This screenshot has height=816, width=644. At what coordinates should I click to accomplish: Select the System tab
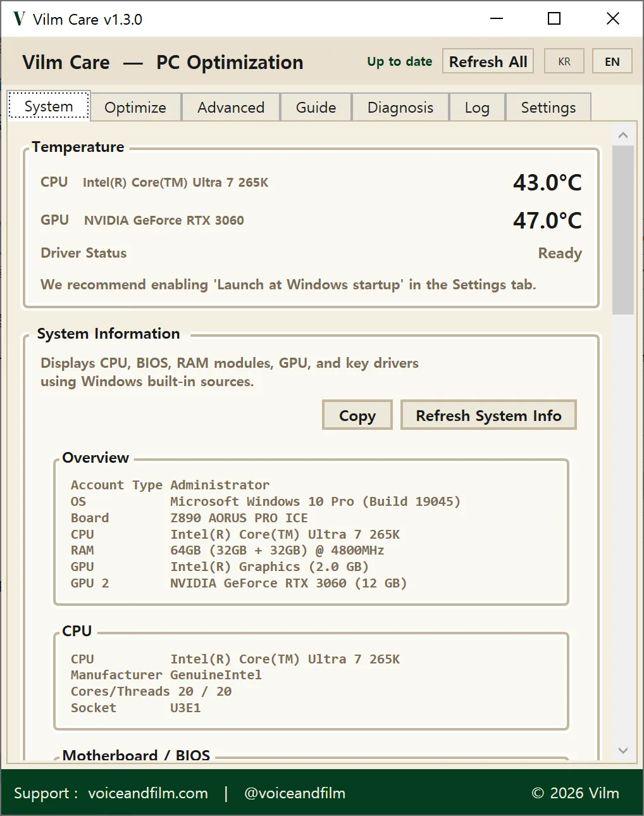[49, 106]
